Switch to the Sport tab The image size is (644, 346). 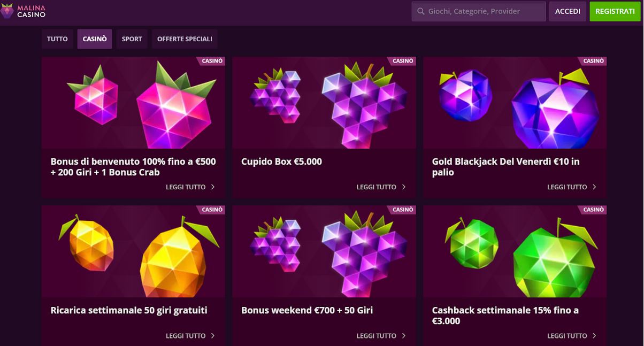click(132, 39)
